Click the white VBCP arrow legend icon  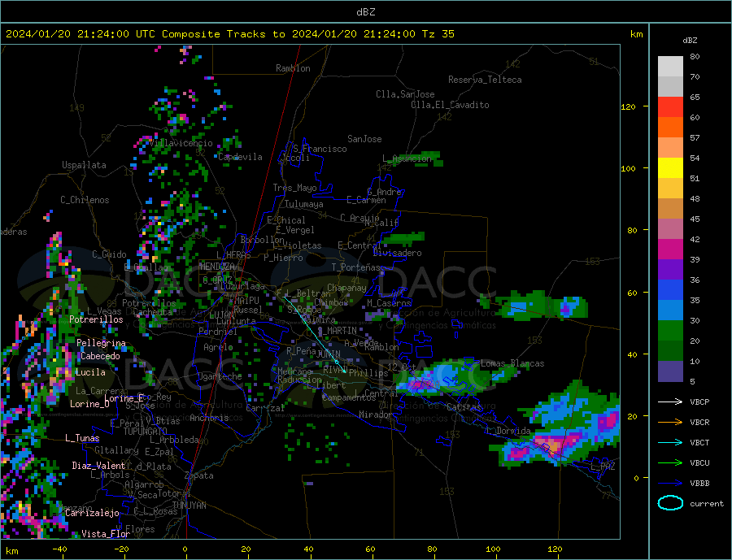(670, 402)
